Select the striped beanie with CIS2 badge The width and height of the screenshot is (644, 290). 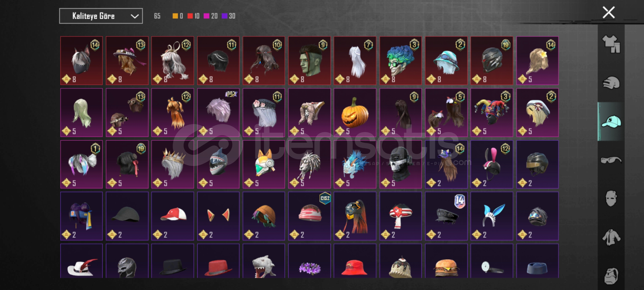click(309, 216)
